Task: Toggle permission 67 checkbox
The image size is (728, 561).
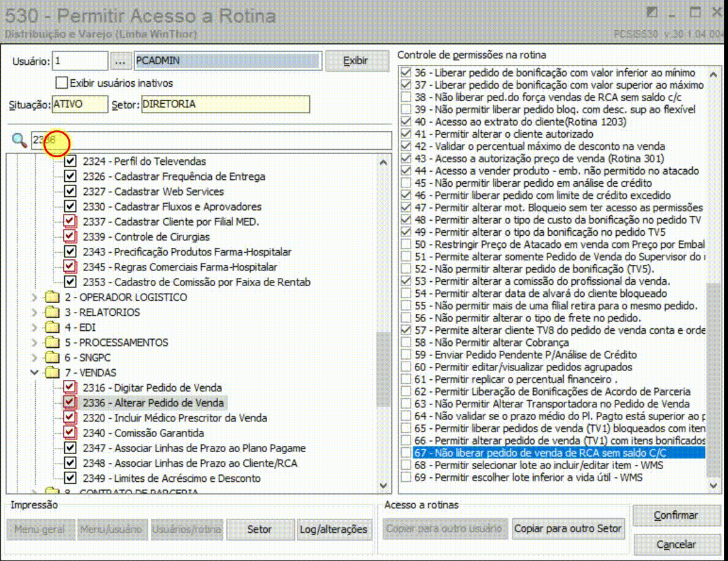Action: 406,453
